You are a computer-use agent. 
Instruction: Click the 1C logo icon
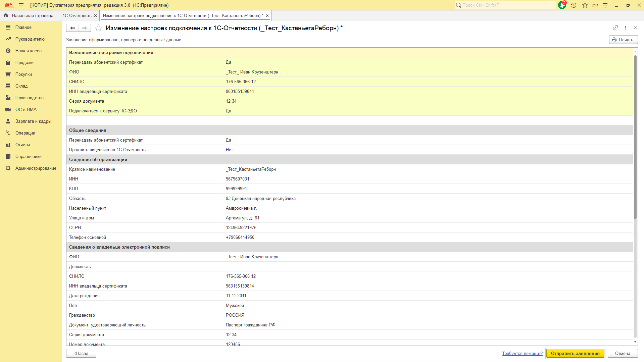tap(9, 5)
